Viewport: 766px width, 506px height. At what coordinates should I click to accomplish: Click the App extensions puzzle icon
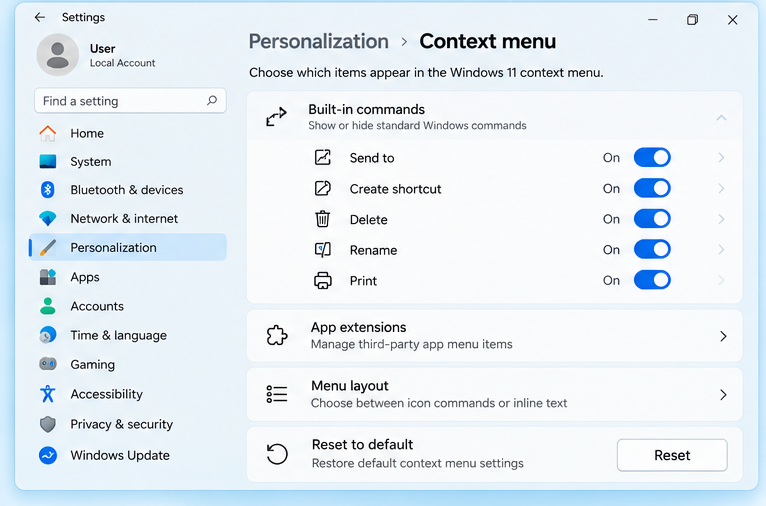(277, 336)
